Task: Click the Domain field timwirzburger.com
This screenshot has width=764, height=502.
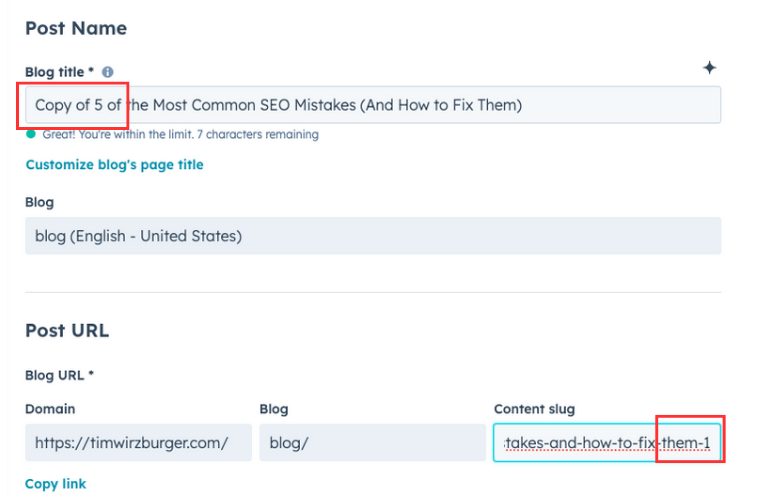Action: tap(138, 443)
